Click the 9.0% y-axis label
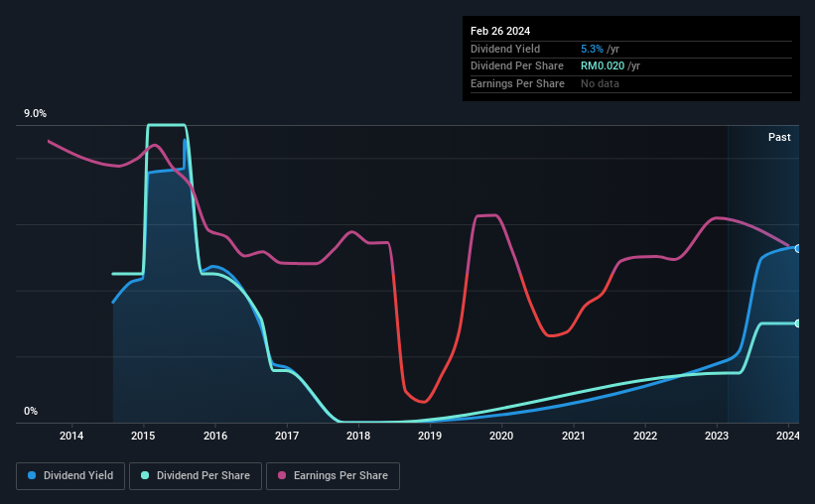Image resolution: width=815 pixels, height=504 pixels. (35, 114)
